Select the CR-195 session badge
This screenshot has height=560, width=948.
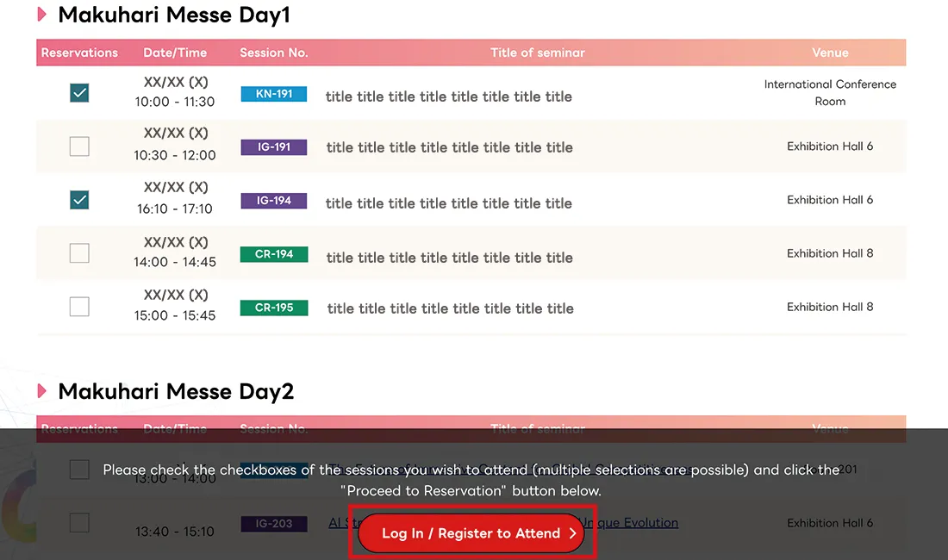[273, 307]
